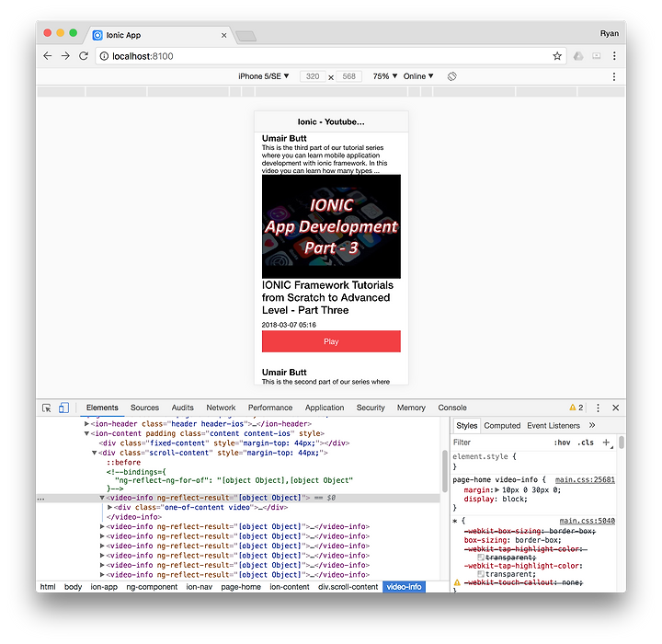Open the 75% zoom dropdown
662x644 pixels.
pyautogui.click(x=385, y=76)
